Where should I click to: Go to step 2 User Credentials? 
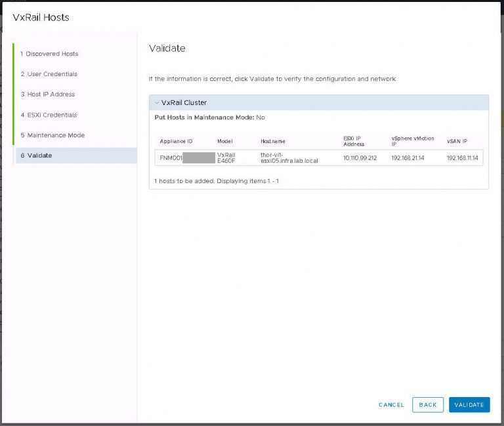49,74
